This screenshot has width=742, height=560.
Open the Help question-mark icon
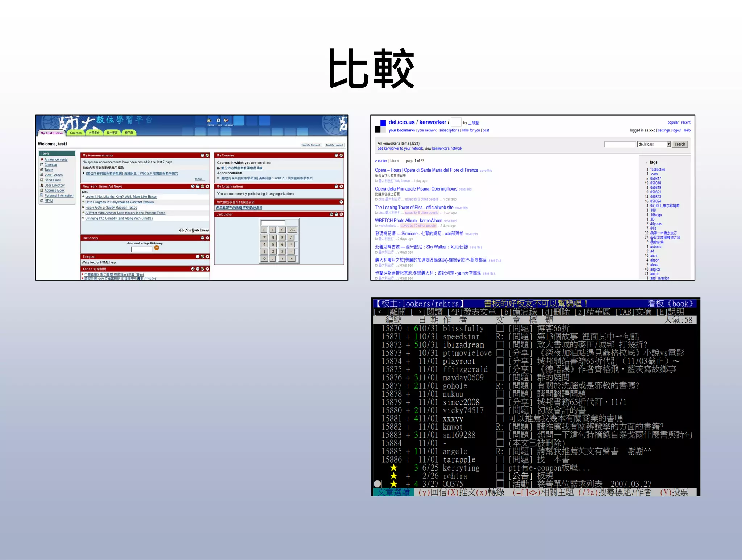[x=218, y=121]
